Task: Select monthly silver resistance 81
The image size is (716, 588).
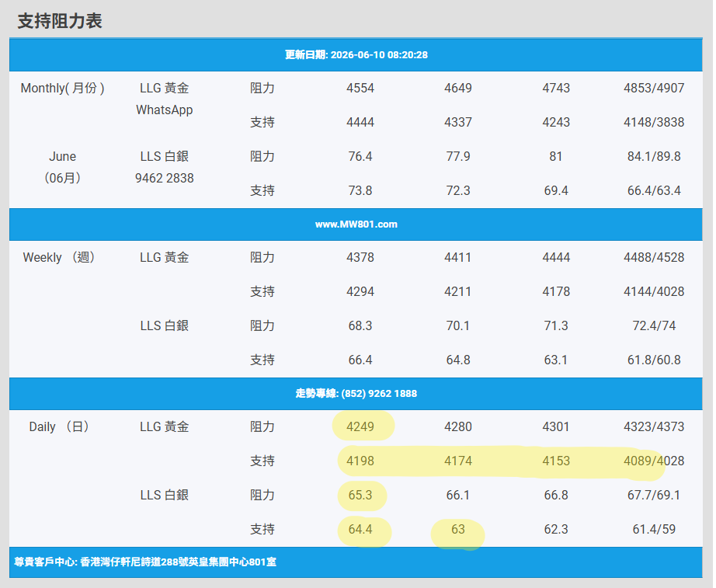Action: click(556, 156)
